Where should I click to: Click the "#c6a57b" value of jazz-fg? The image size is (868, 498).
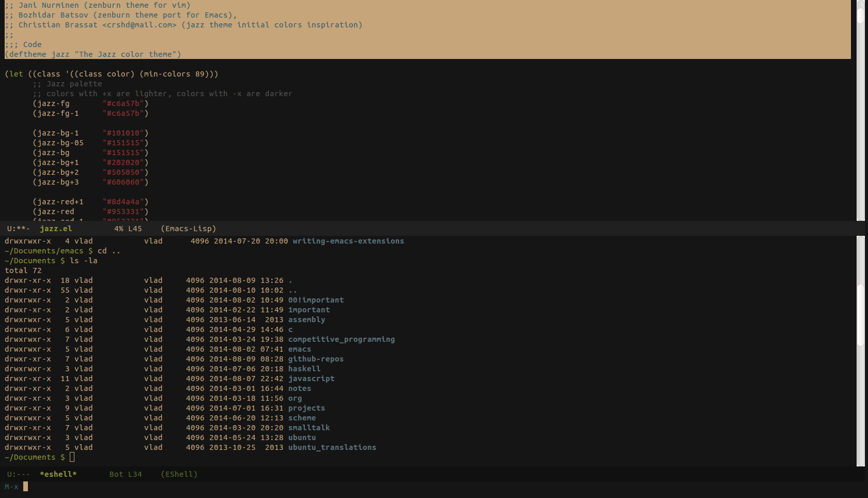pyautogui.click(x=123, y=103)
